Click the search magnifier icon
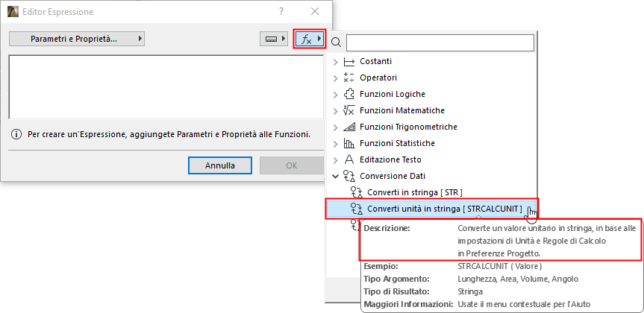644x313 pixels. (x=337, y=42)
